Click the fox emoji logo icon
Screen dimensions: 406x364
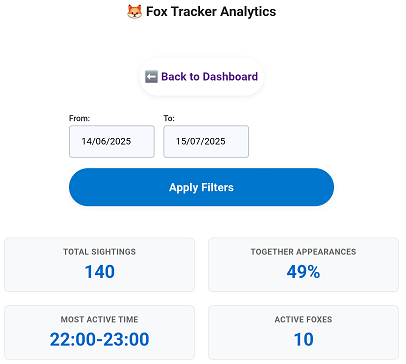(x=135, y=12)
